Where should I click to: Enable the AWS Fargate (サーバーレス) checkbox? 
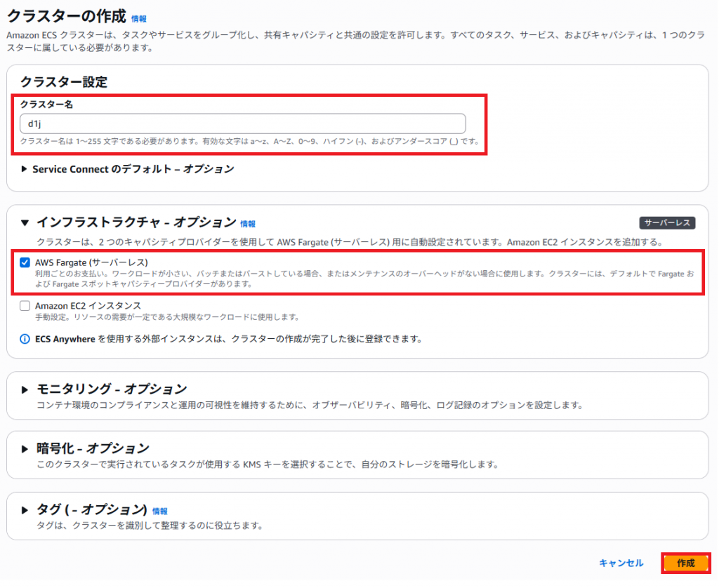coord(25,263)
